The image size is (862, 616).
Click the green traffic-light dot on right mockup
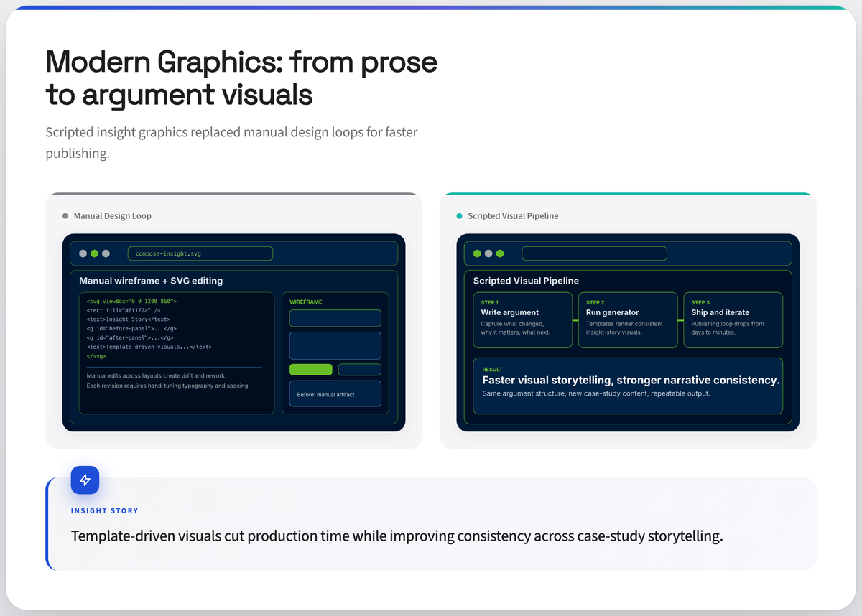[x=477, y=253]
